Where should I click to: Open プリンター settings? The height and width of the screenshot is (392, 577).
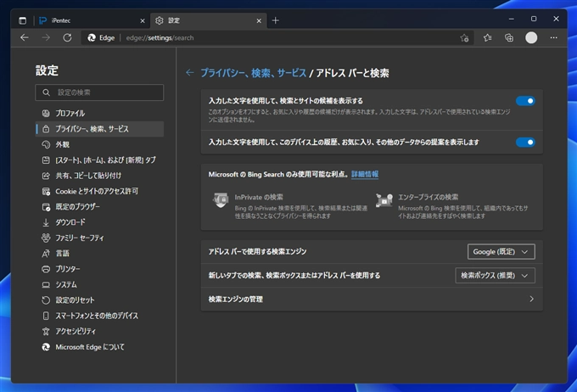click(x=99, y=269)
